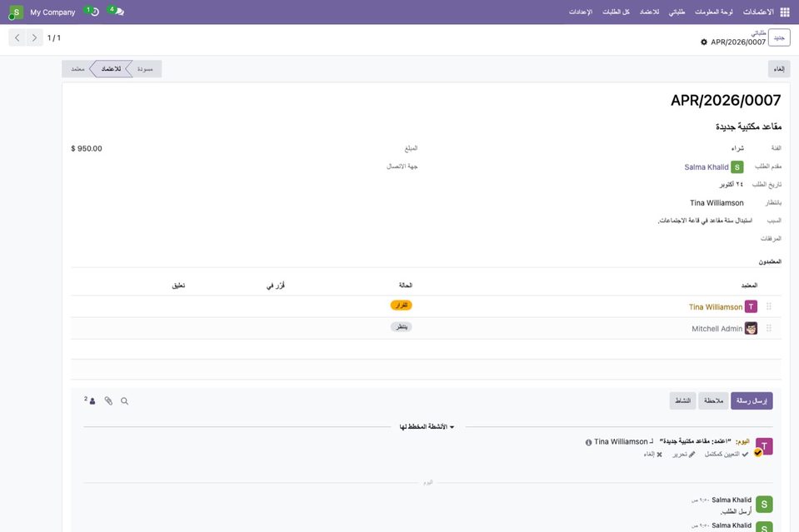This screenshot has width=799, height=532.
Task: Go to the previous record arrow
Action: (x=17, y=37)
